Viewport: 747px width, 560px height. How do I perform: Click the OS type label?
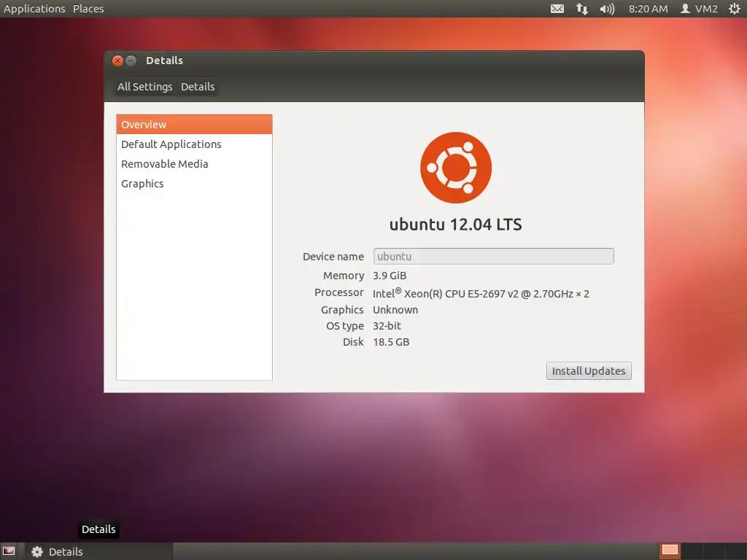click(345, 326)
